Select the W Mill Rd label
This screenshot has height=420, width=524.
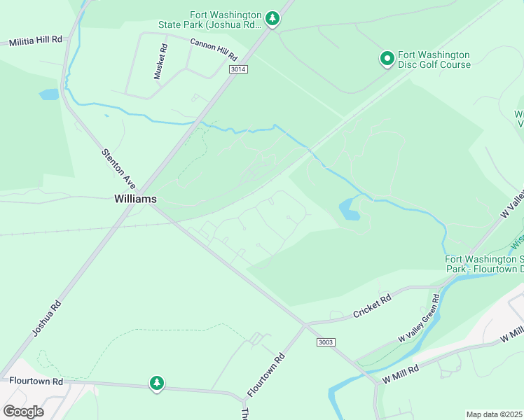point(400,374)
